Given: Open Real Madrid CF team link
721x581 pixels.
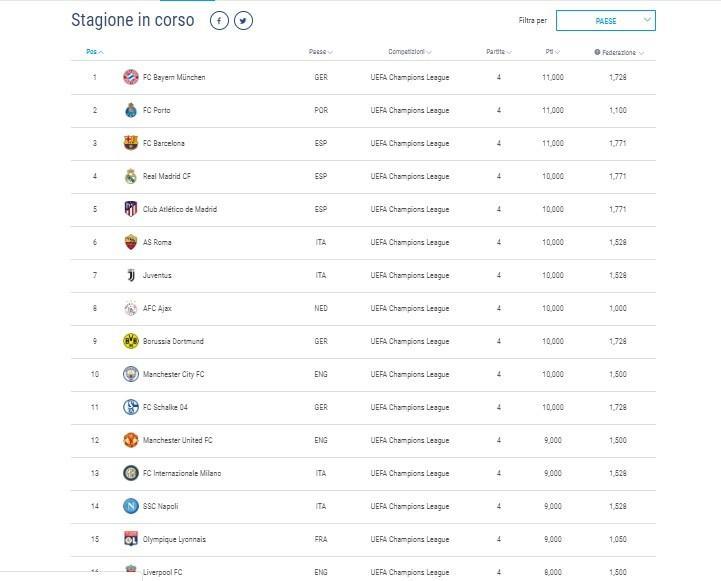Looking at the screenshot, I should pos(166,176).
